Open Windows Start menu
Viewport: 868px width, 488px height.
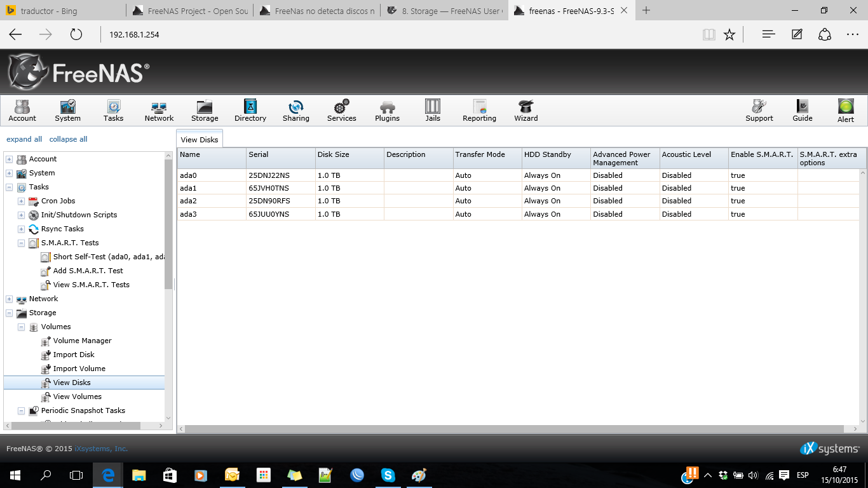(15, 475)
